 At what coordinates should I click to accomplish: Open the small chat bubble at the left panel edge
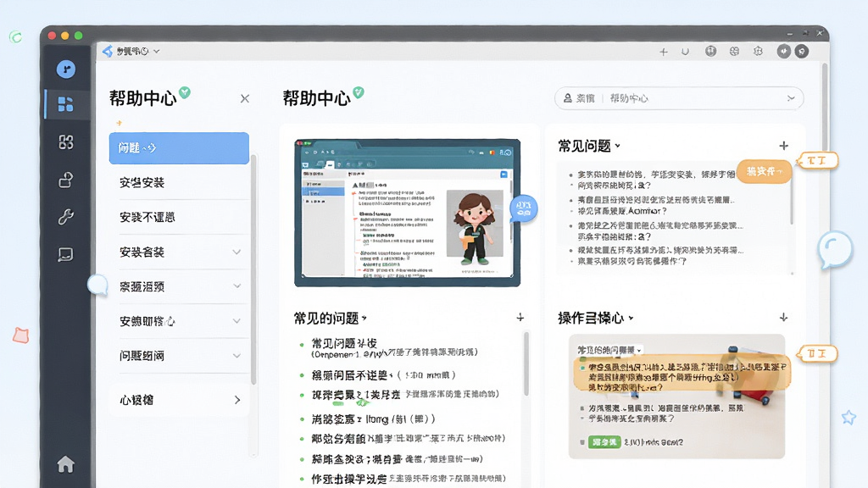pos(98,285)
